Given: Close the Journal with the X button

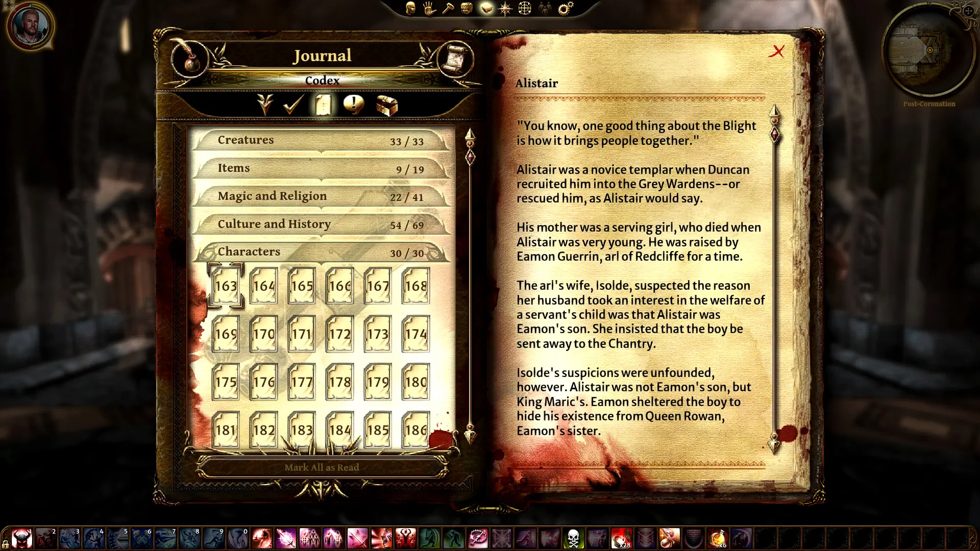Looking at the screenshot, I should [x=778, y=52].
